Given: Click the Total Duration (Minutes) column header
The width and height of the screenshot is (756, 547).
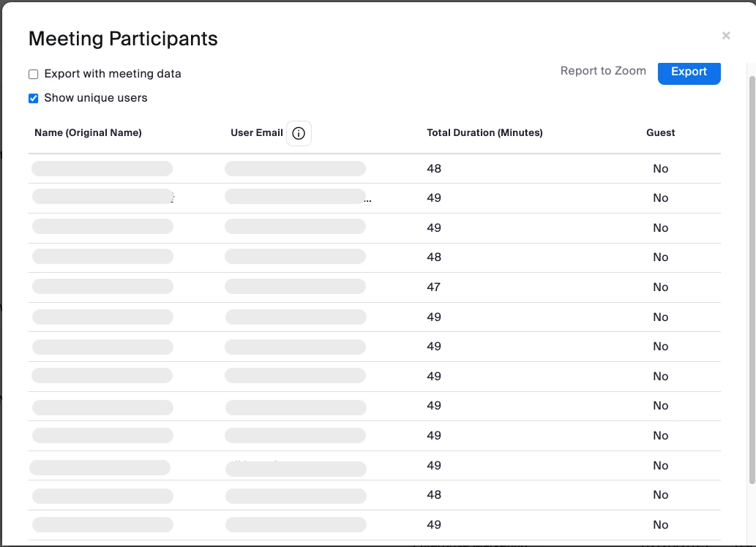Looking at the screenshot, I should pyautogui.click(x=484, y=133).
